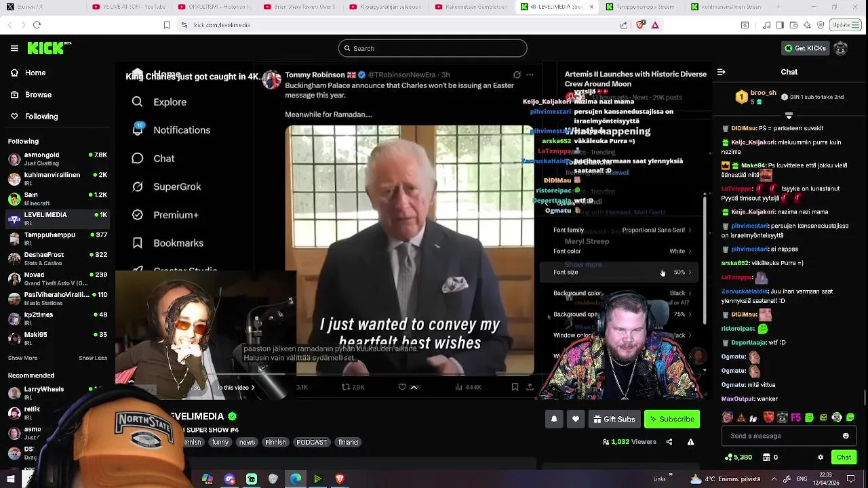
Task: Open the Brave wallet icon
Action: [x=793, y=25]
